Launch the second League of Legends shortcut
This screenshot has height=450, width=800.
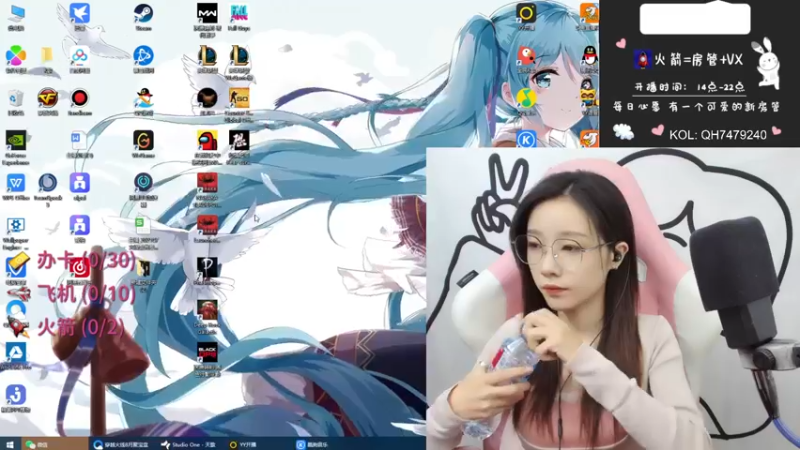click(x=239, y=56)
